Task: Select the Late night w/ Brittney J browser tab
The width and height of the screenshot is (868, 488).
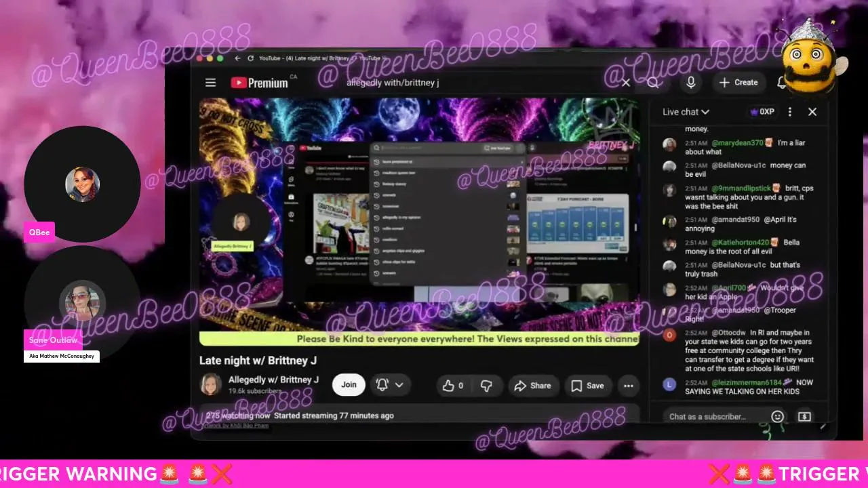Action: [322, 58]
